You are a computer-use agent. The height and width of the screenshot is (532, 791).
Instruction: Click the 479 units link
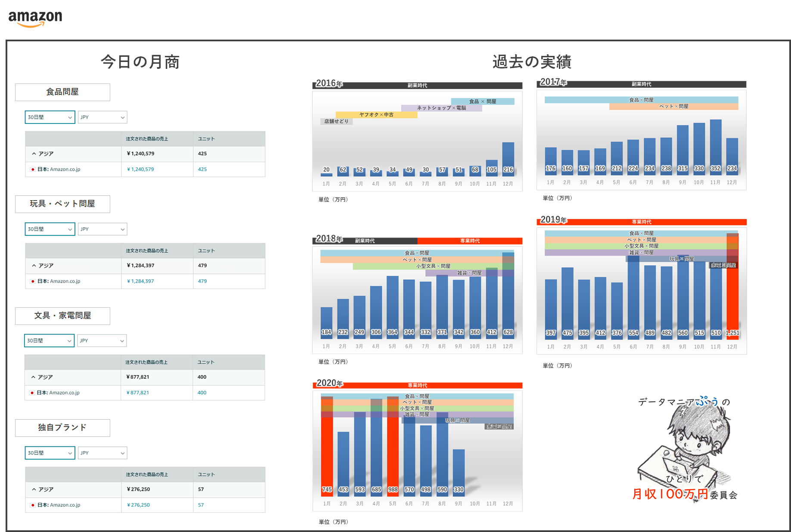pos(202,281)
